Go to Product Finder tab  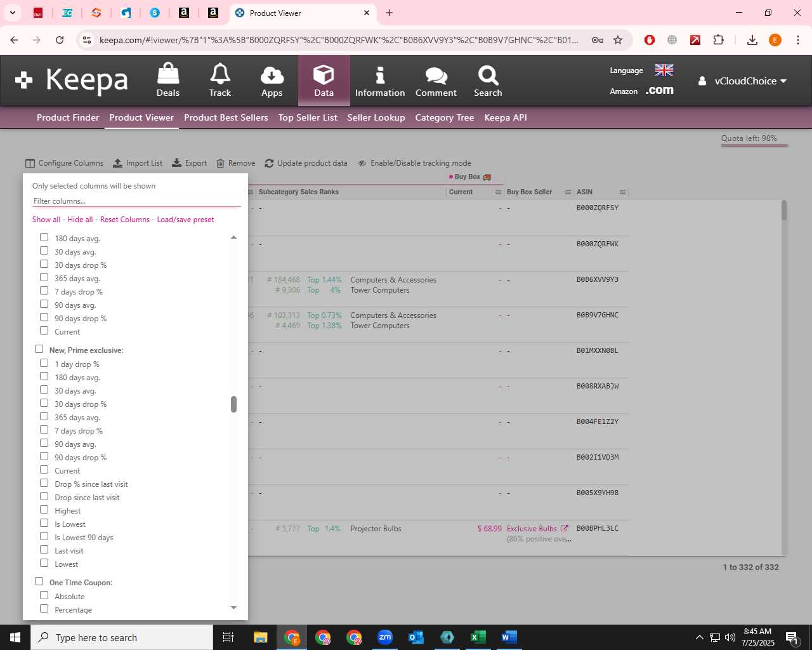pos(68,117)
